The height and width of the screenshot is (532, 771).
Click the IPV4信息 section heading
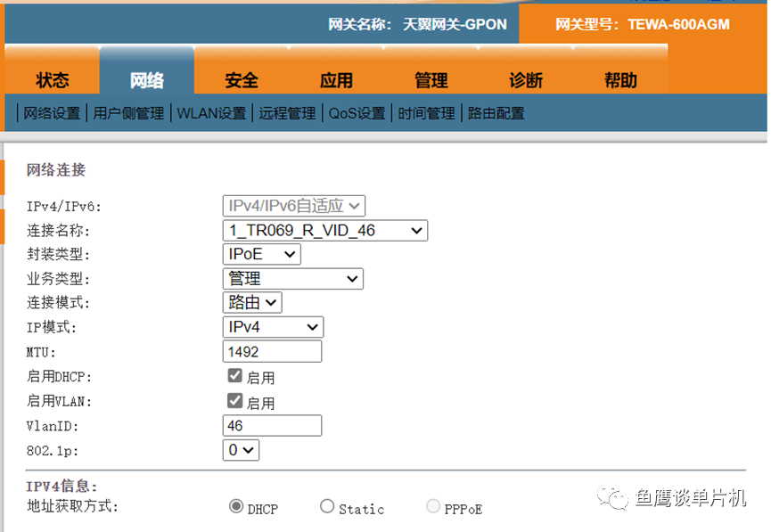click(62, 487)
